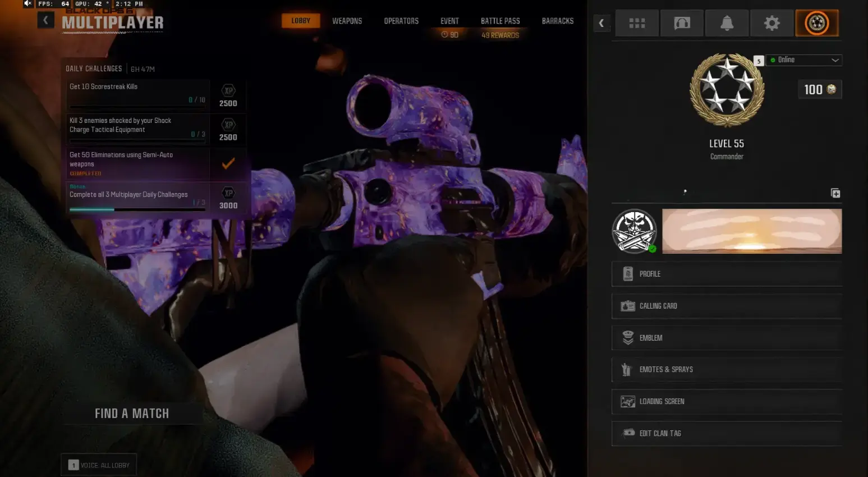The image size is (868, 477).
Task: Open the Profile option
Action: click(x=727, y=274)
